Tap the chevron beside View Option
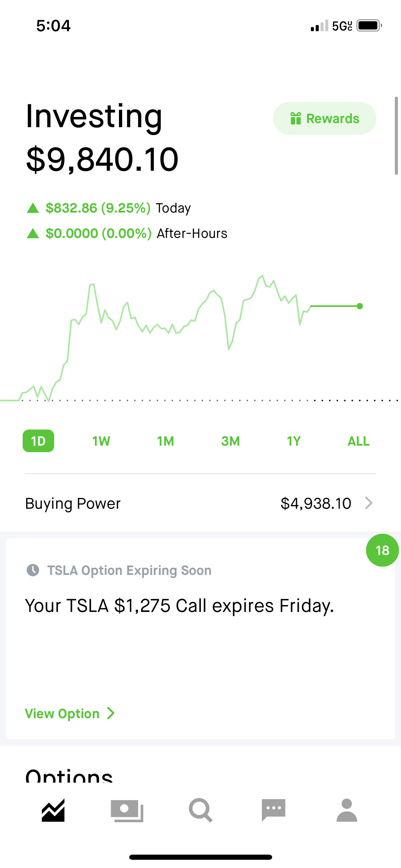401x868 pixels. coord(110,713)
